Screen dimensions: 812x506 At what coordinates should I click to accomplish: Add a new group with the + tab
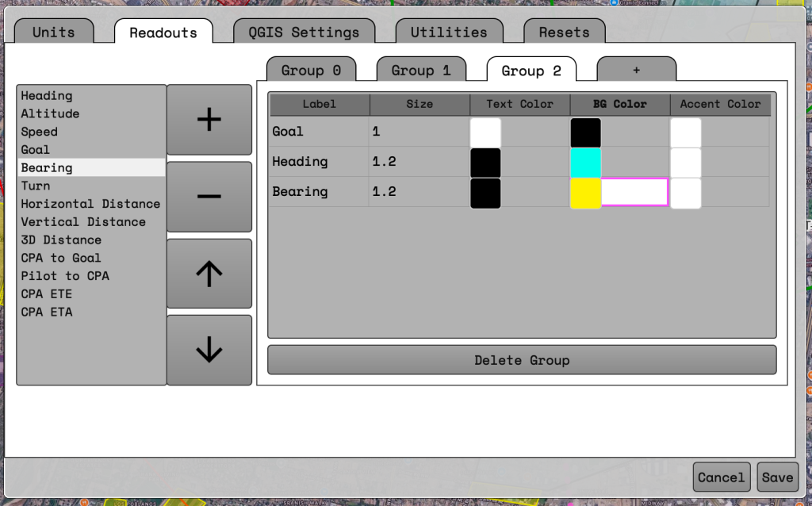(x=636, y=71)
